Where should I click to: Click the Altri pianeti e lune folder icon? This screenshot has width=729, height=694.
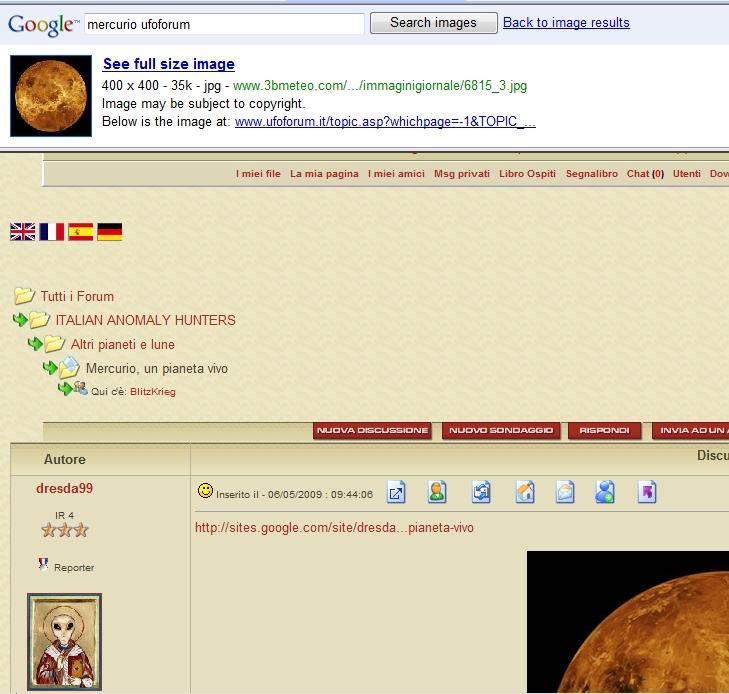(54, 344)
